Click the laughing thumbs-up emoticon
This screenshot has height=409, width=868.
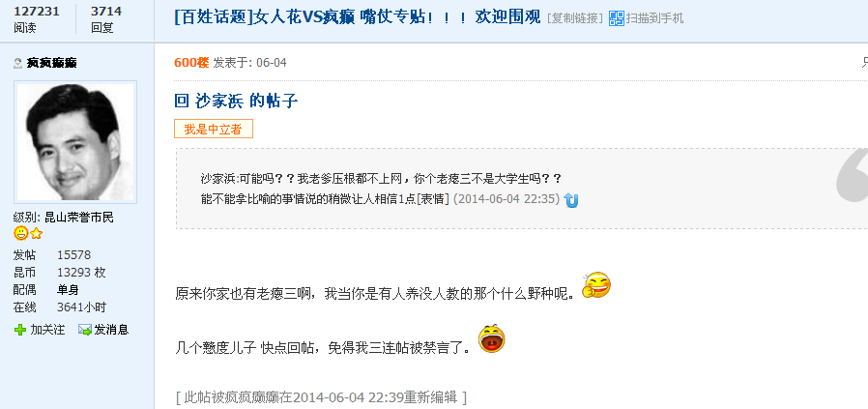tap(596, 285)
